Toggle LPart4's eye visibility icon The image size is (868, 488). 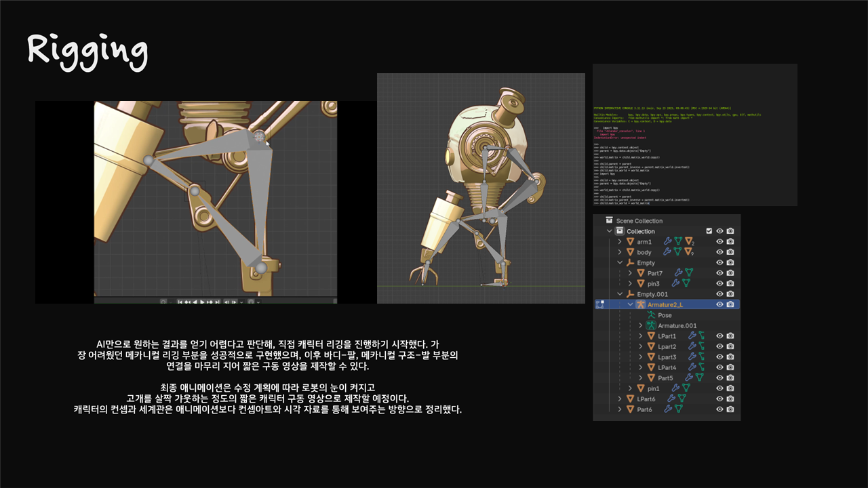point(719,367)
